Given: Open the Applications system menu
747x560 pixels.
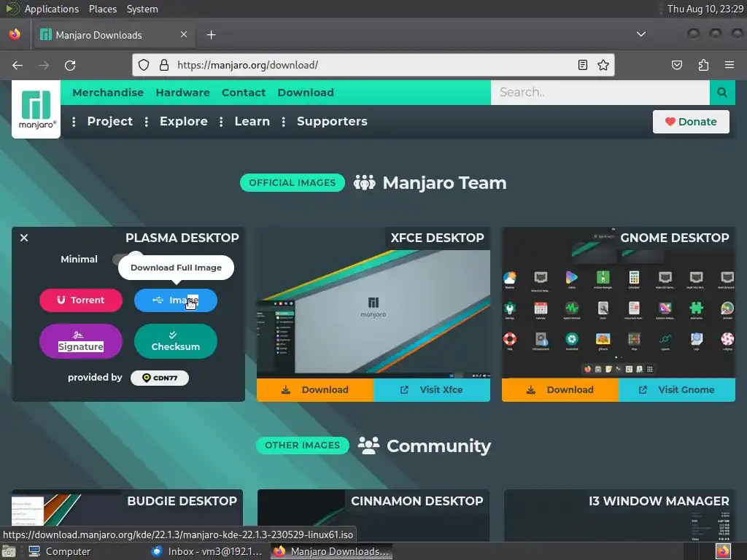Looking at the screenshot, I should click(x=52, y=9).
